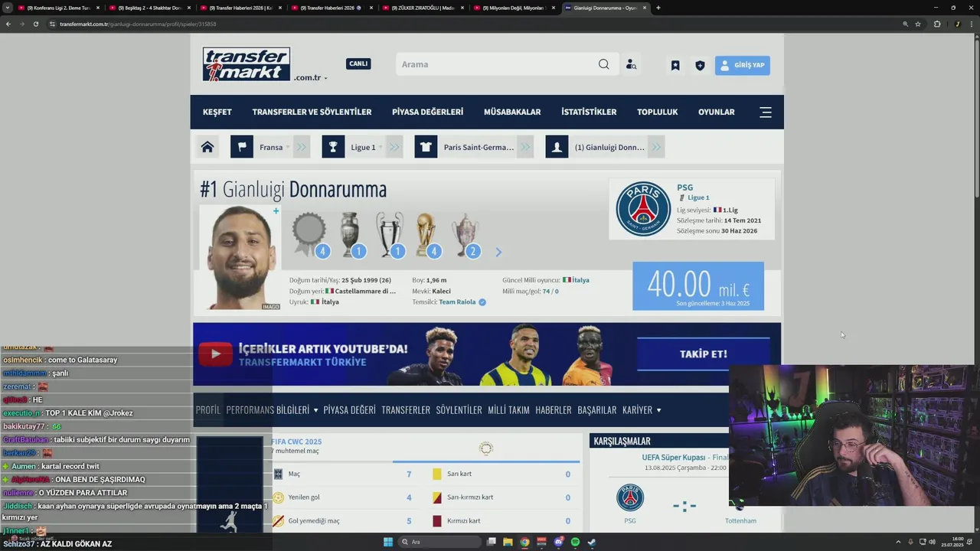The width and height of the screenshot is (980, 551).
Task: Open the Oyunlar menu
Action: tap(717, 112)
